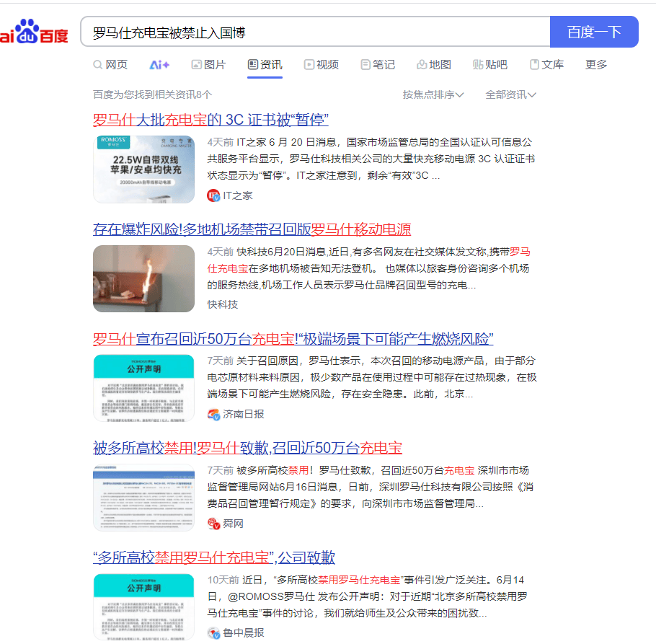Click the 百度为您找到相关资讯8个 result count
The height and width of the screenshot is (644, 656).
point(152,95)
